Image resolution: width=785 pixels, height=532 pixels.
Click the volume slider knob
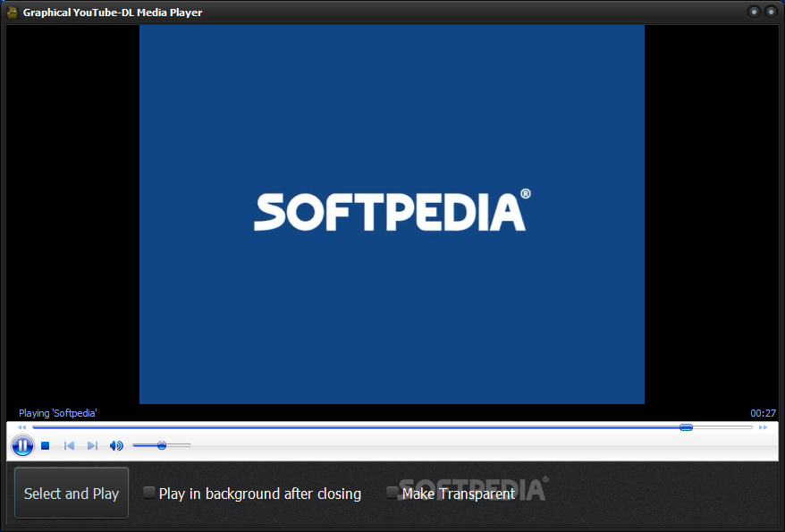point(162,445)
